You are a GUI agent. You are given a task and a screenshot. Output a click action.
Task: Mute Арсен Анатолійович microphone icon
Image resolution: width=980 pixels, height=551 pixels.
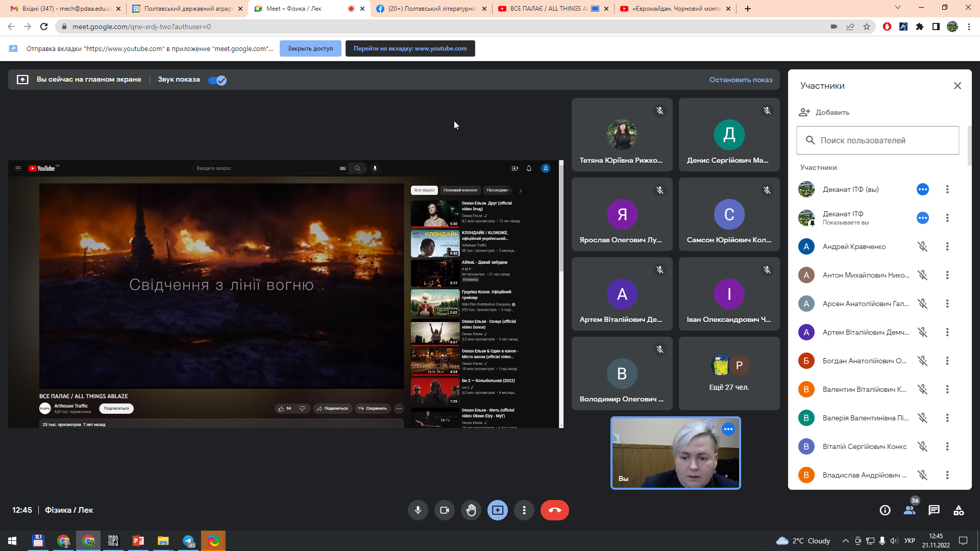[923, 304]
